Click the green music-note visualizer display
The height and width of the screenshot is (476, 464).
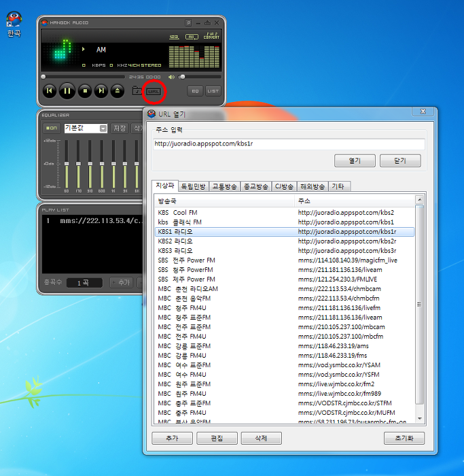[x=63, y=49]
